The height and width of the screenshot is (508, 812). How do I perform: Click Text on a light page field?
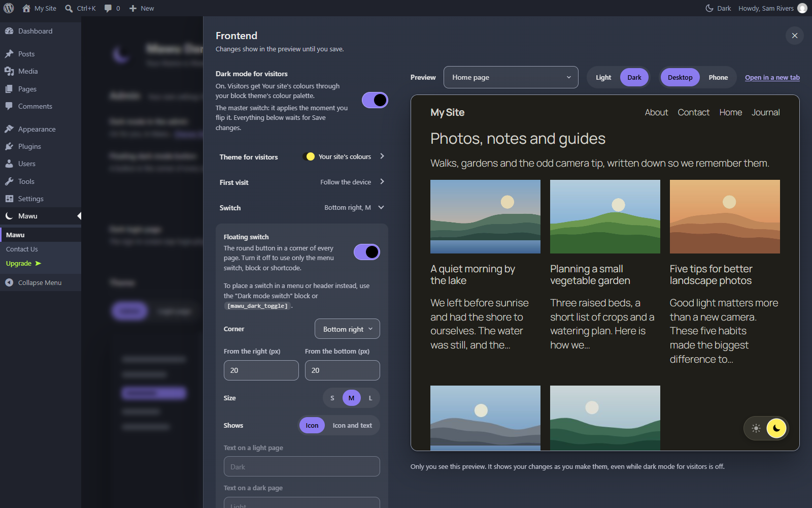[x=301, y=466]
